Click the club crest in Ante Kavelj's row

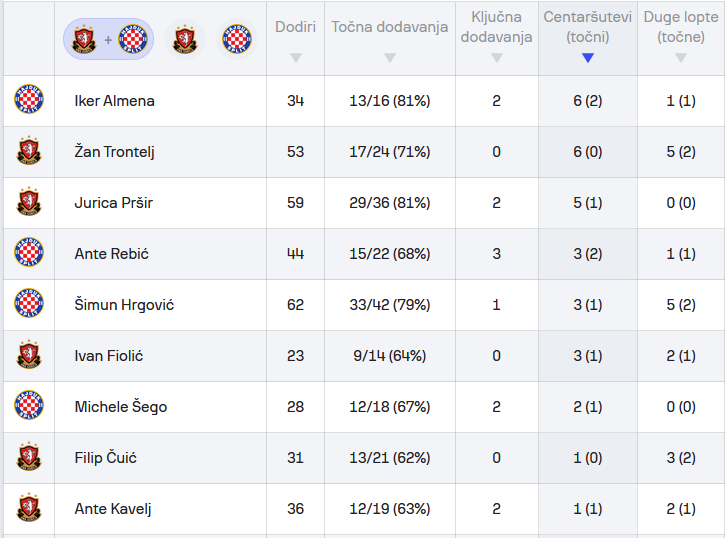pyautogui.click(x=29, y=508)
